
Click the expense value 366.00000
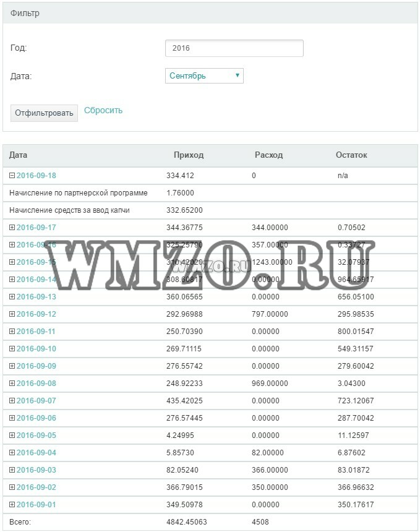(x=270, y=470)
